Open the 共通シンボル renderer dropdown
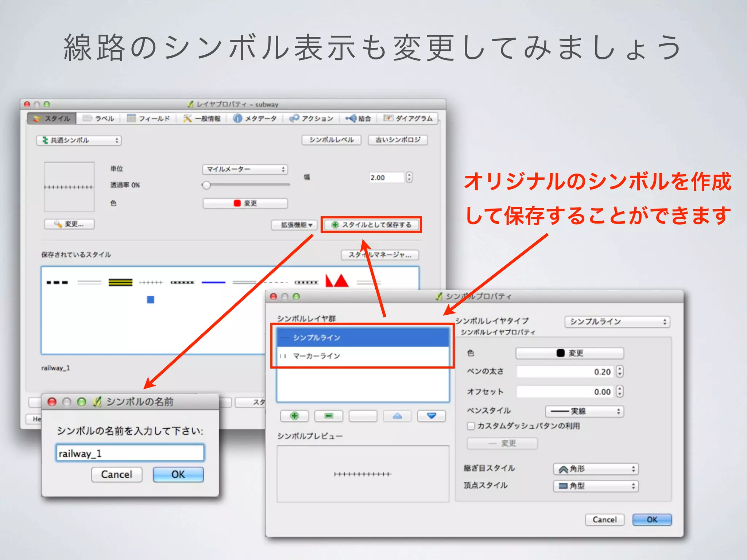The image size is (747, 560). tap(79, 140)
